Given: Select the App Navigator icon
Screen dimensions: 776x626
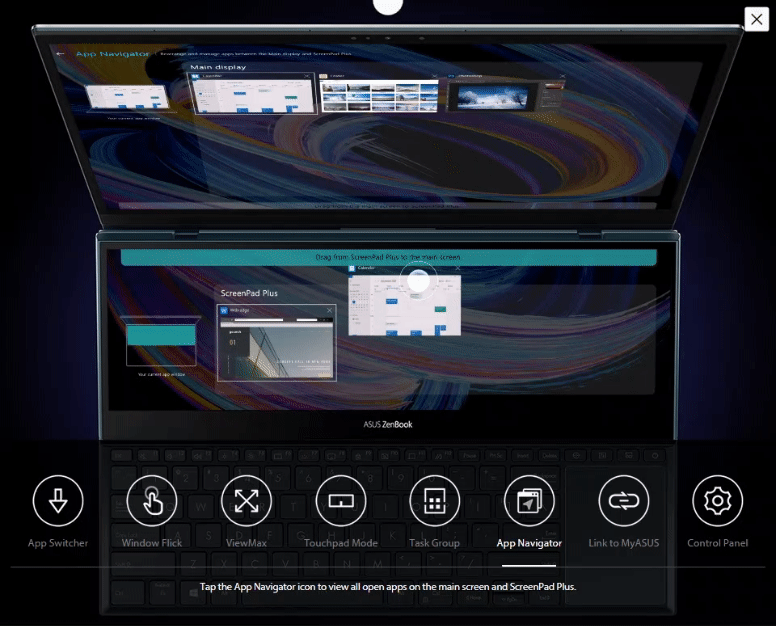Looking at the screenshot, I should [x=529, y=500].
